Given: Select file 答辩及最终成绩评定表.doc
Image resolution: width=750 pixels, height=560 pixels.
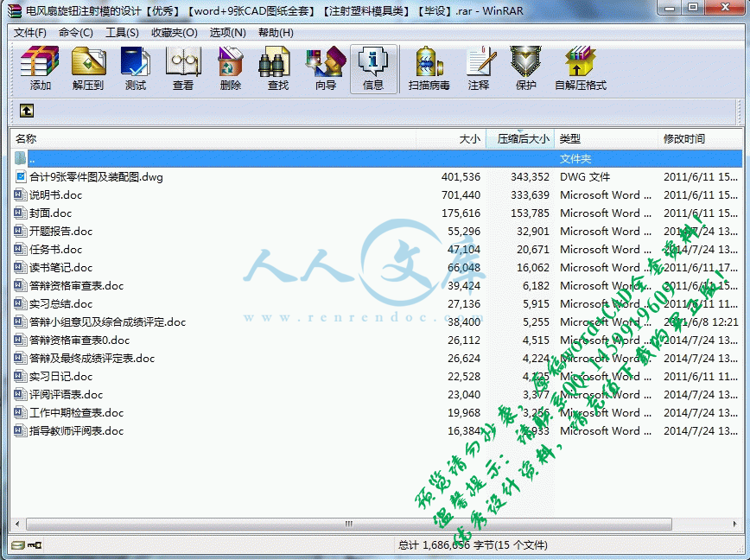Looking at the screenshot, I should [x=92, y=359].
